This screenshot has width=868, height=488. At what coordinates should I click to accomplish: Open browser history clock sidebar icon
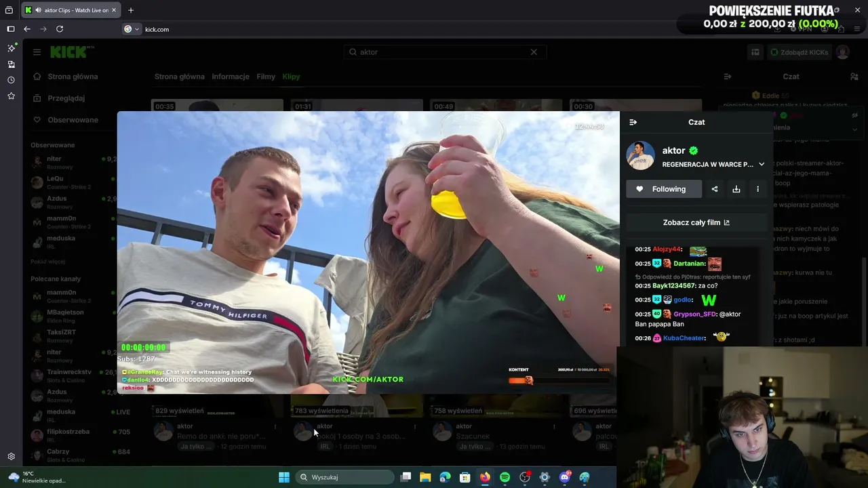pos(11,80)
